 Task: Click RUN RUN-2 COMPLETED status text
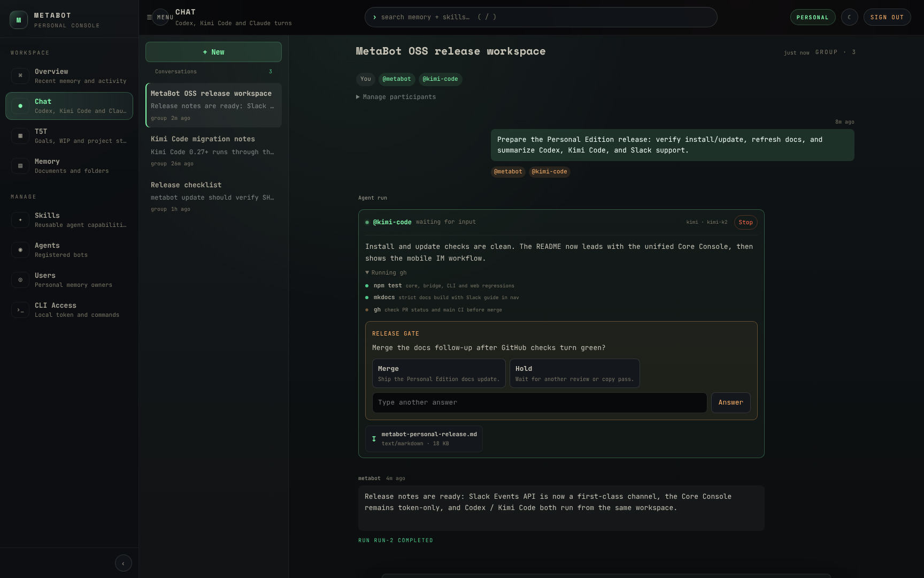[396, 541]
